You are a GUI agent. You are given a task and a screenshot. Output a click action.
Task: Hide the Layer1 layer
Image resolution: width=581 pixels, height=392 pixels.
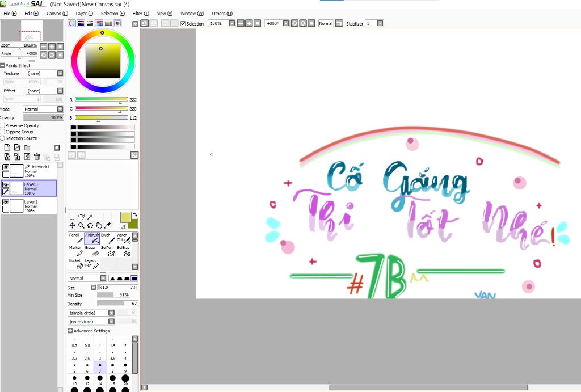pyautogui.click(x=6, y=203)
